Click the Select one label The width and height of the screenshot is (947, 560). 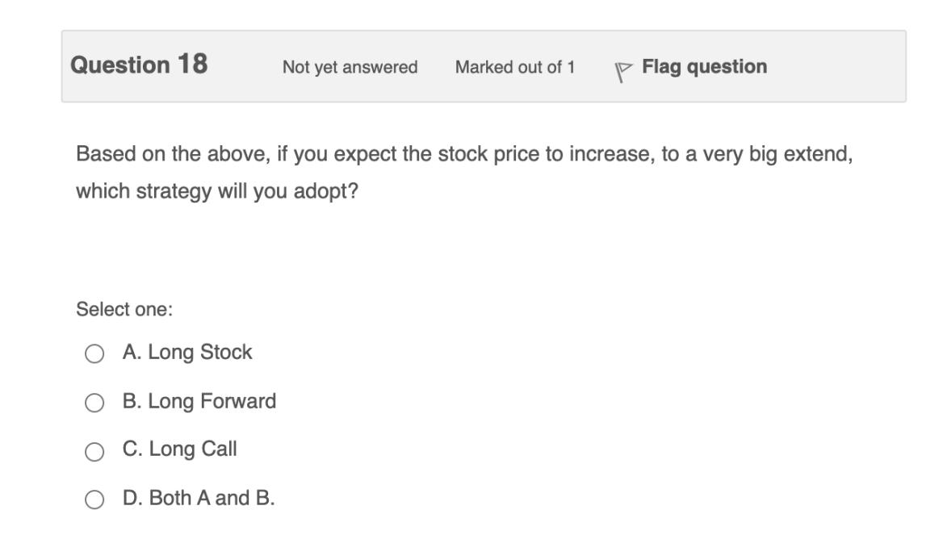click(x=106, y=307)
